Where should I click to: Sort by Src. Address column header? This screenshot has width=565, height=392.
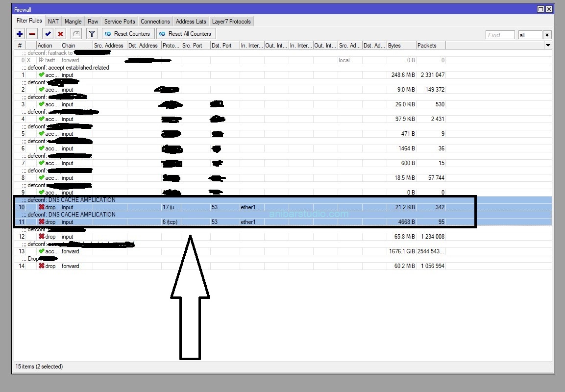click(x=110, y=46)
